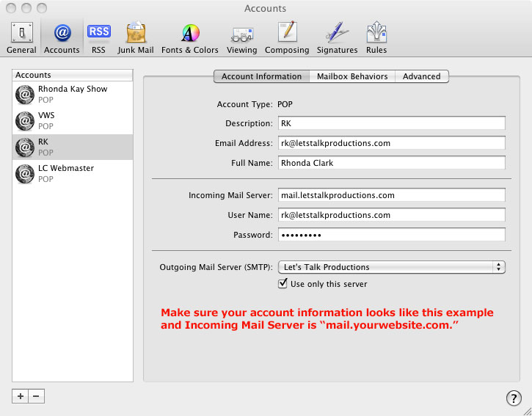Image resolution: width=532 pixels, height=416 pixels.
Task: Click the Incoming Mail Server field
Action: [x=391, y=195]
